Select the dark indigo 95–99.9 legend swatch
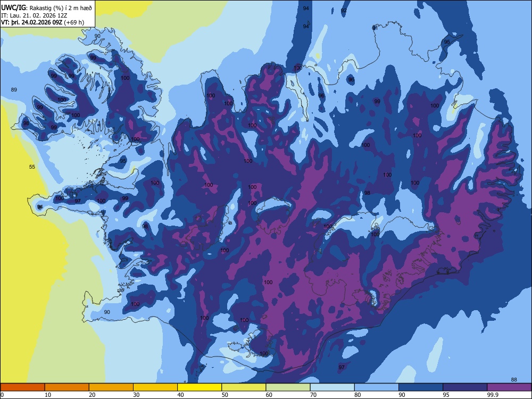The image size is (532, 399). pyautogui.click(x=465, y=387)
